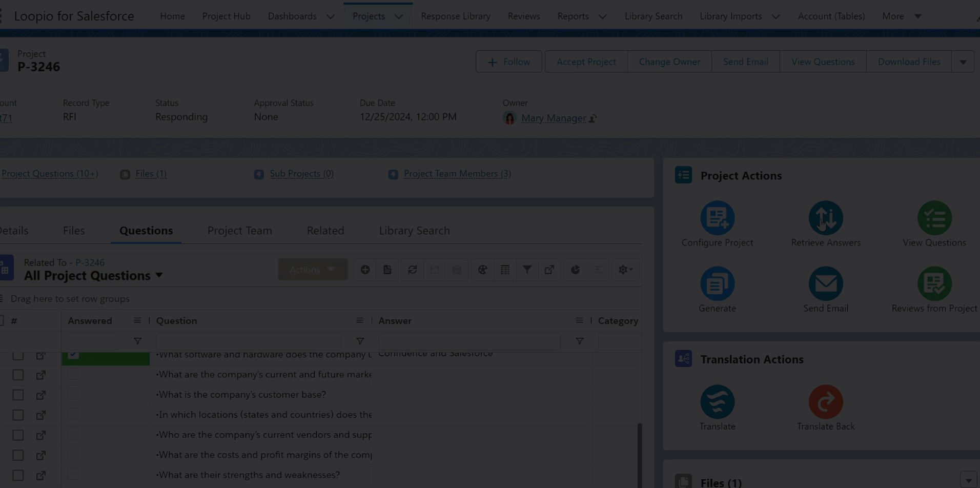Select row for strengths and weaknesses question
980x488 pixels.
(x=18, y=475)
